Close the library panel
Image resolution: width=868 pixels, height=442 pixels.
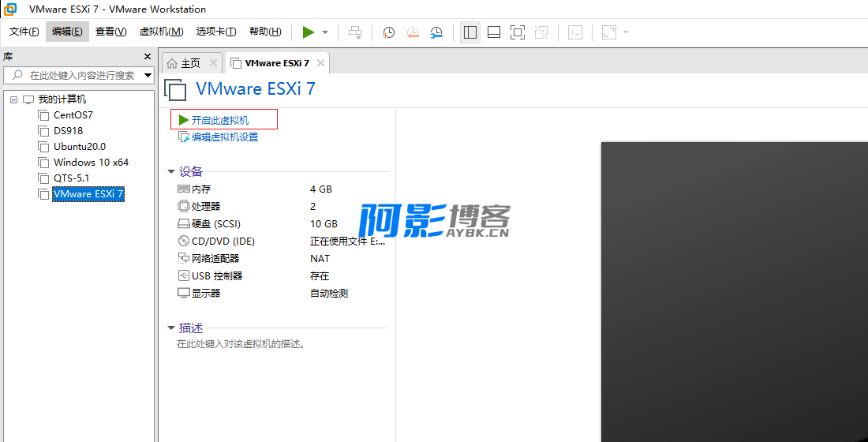(x=147, y=57)
